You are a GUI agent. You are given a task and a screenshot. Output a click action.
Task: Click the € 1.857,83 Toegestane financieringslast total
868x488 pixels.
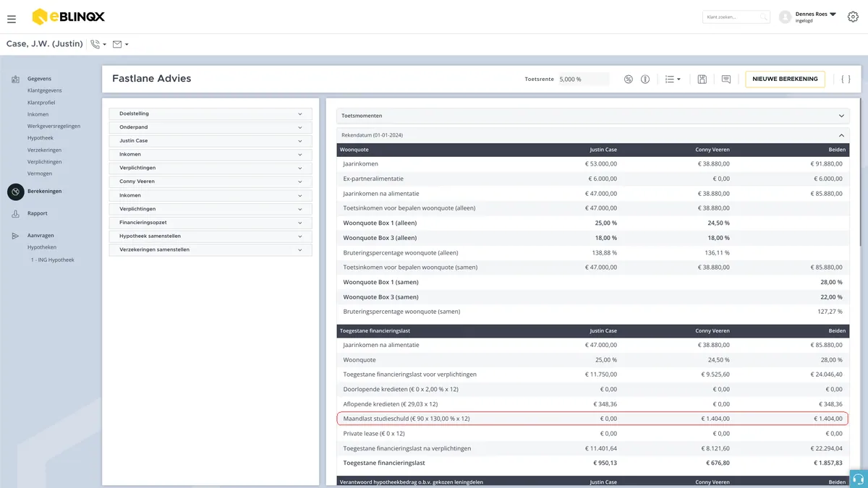coord(828,463)
